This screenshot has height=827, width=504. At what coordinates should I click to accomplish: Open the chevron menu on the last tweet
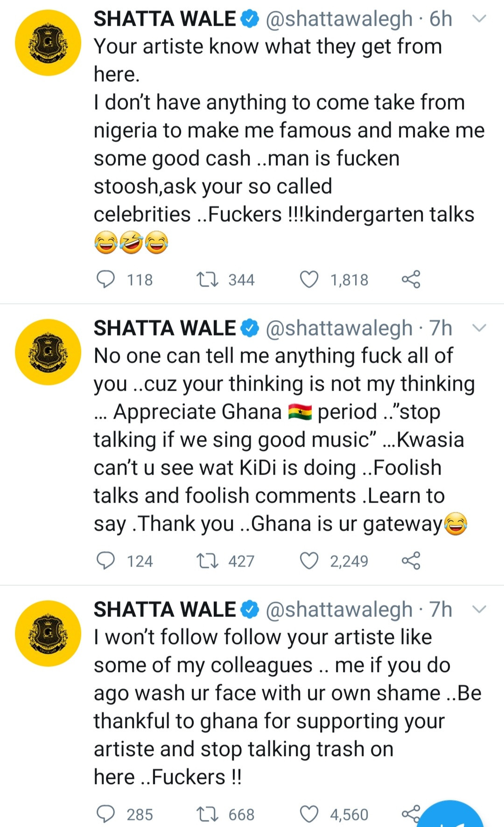tap(479, 610)
